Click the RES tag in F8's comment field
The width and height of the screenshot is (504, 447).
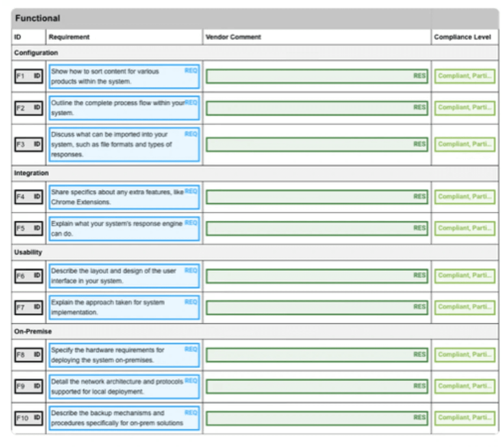(x=419, y=354)
